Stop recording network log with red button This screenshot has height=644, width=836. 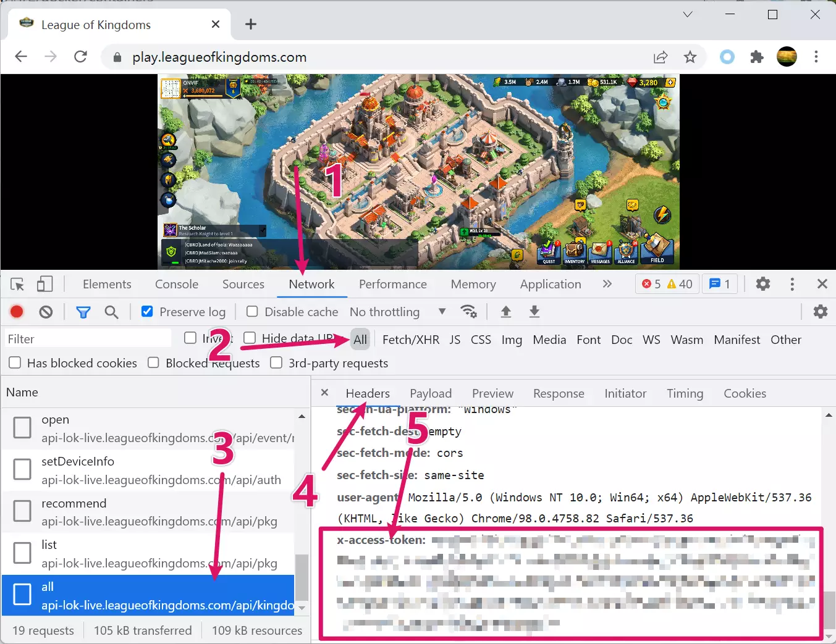point(17,312)
